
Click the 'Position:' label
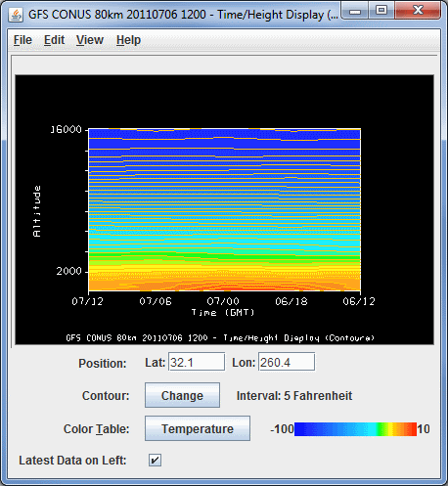click(x=103, y=364)
